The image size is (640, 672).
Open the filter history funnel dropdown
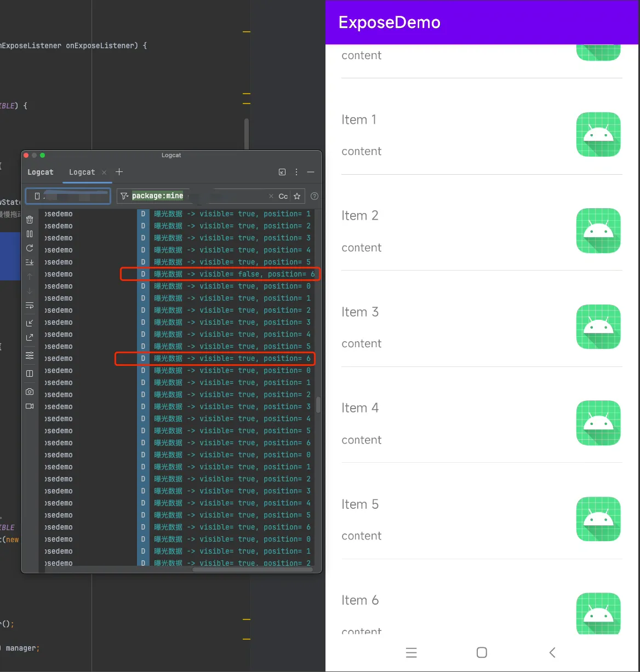124,196
